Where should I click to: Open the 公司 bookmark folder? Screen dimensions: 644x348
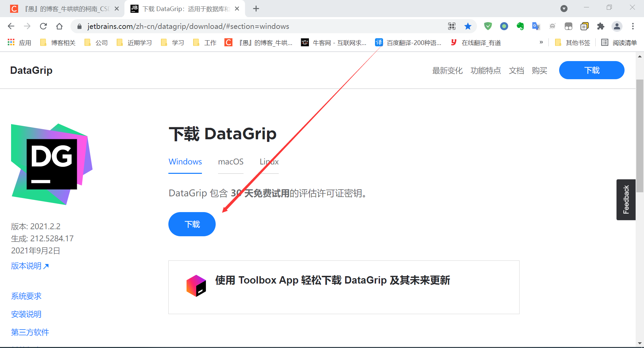pyautogui.click(x=96, y=43)
